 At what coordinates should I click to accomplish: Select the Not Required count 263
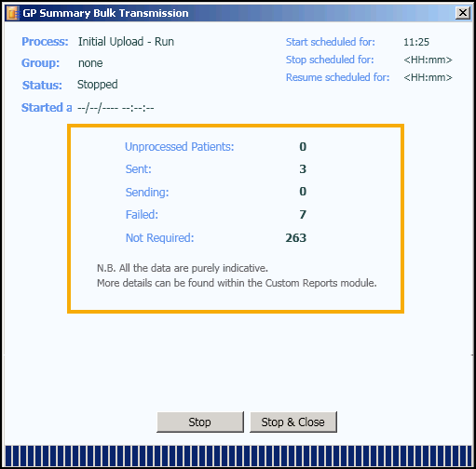click(x=296, y=238)
